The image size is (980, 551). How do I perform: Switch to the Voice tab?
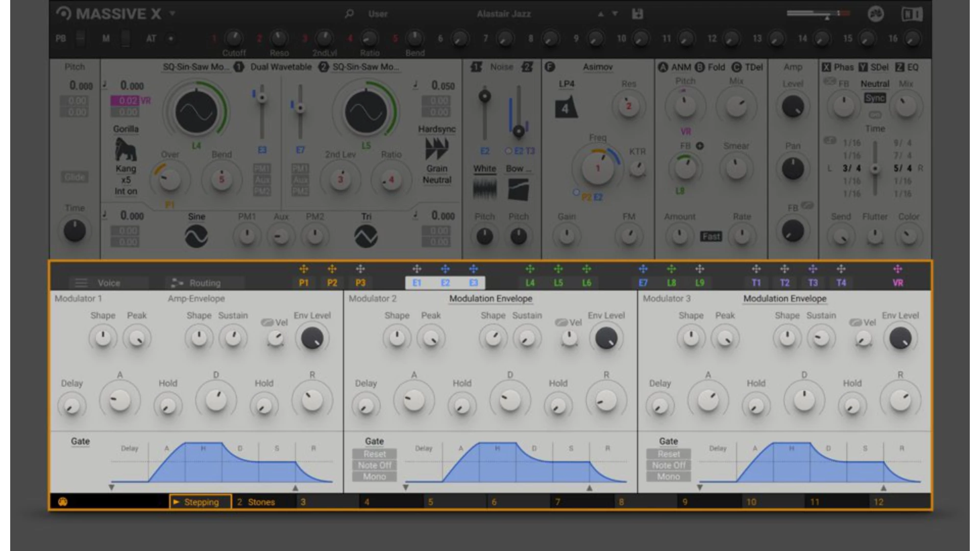click(109, 283)
